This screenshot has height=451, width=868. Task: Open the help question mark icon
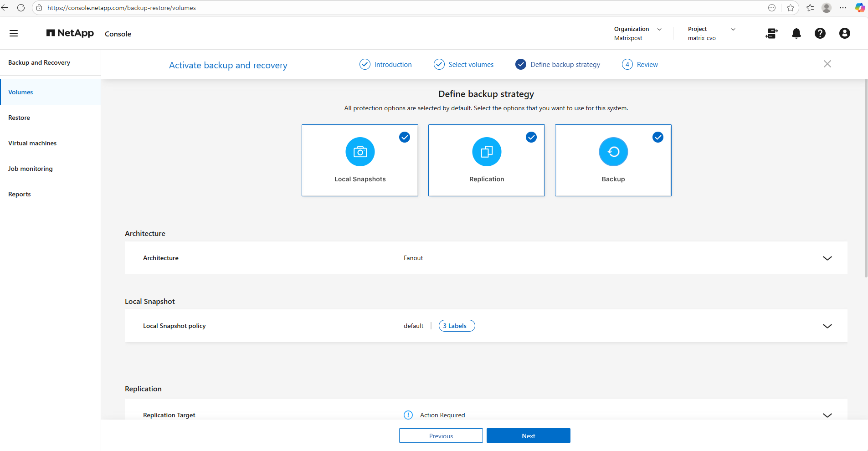click(x=820, y=33)
